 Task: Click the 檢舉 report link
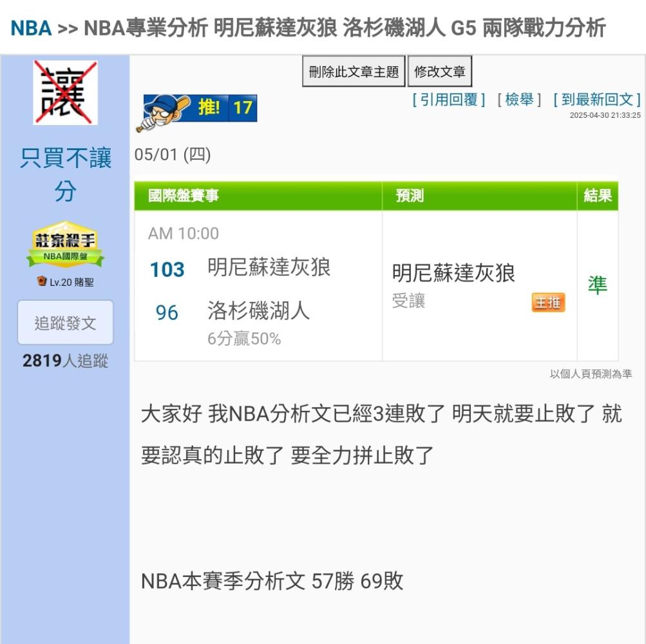pos(519,99)
